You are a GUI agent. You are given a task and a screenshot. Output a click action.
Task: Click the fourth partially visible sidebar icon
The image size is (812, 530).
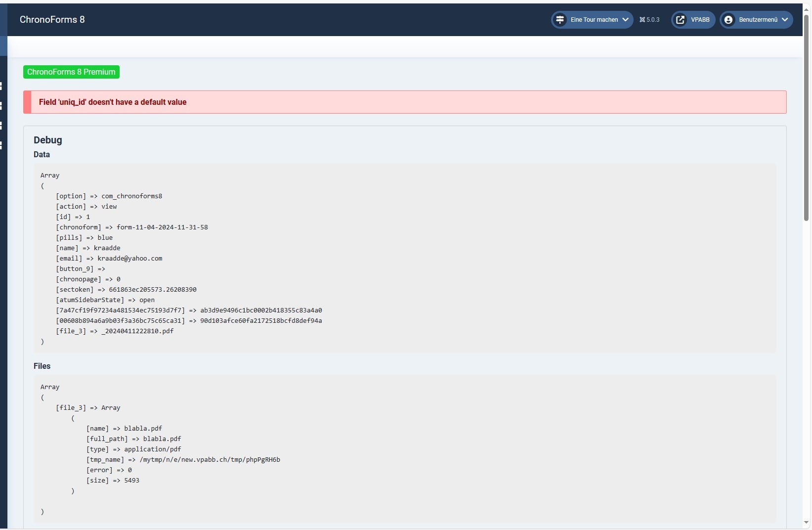(1, 145)
